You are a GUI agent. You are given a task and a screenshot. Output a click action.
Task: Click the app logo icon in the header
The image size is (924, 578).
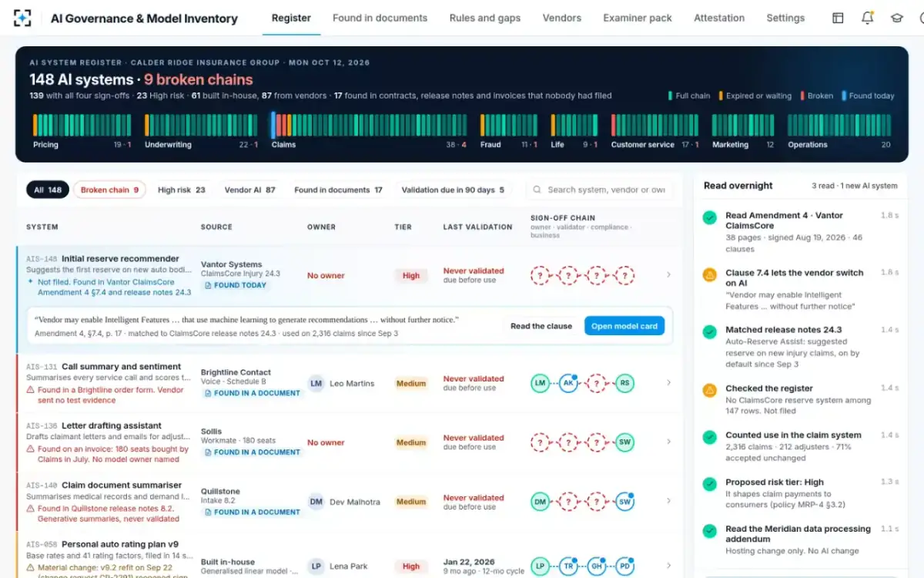pyautogui.click(x=24, y=18)
